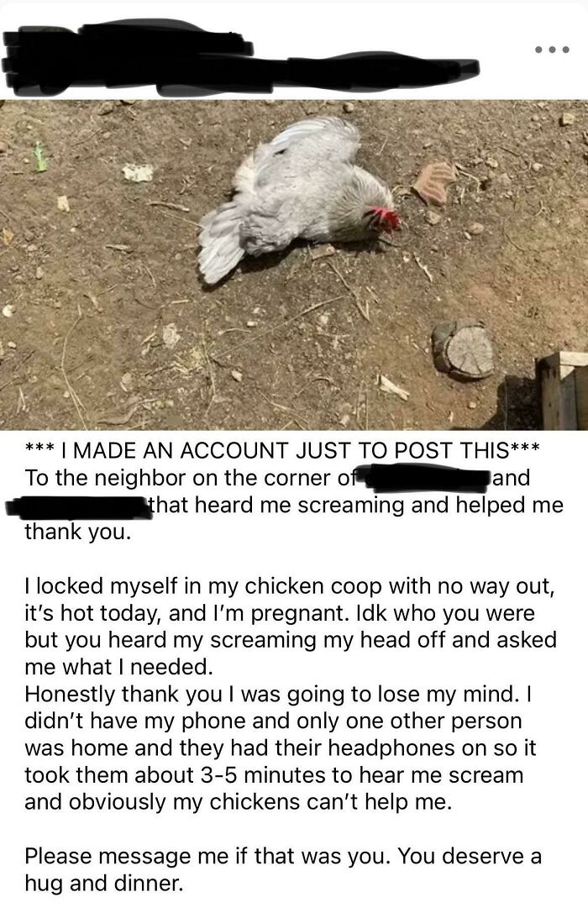This screenshot has height=918, width=588.
Task: Click the 'I MADE AN ACCOUNT JUST TO POST THIS' headline
Action: (x=281, y=450)
